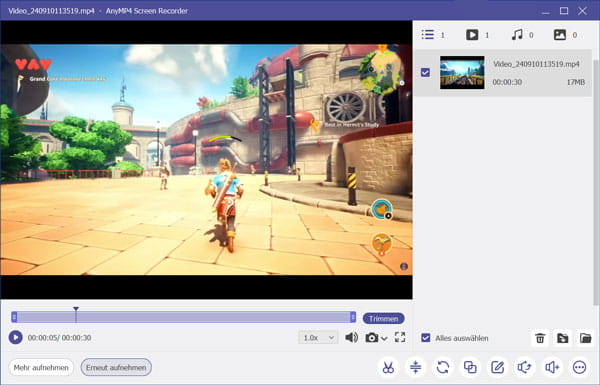
Task: Click the file name Video_240910113519.mp4
Action: coord(536,64)
